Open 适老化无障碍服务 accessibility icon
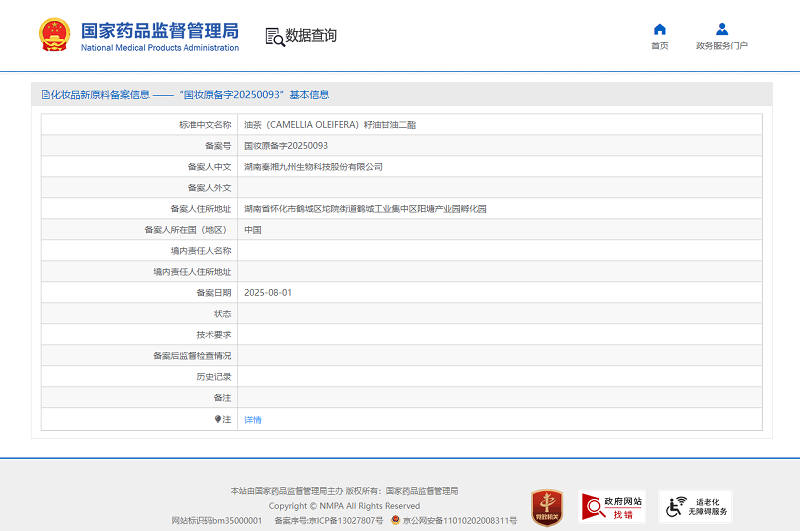 point(696,506)
